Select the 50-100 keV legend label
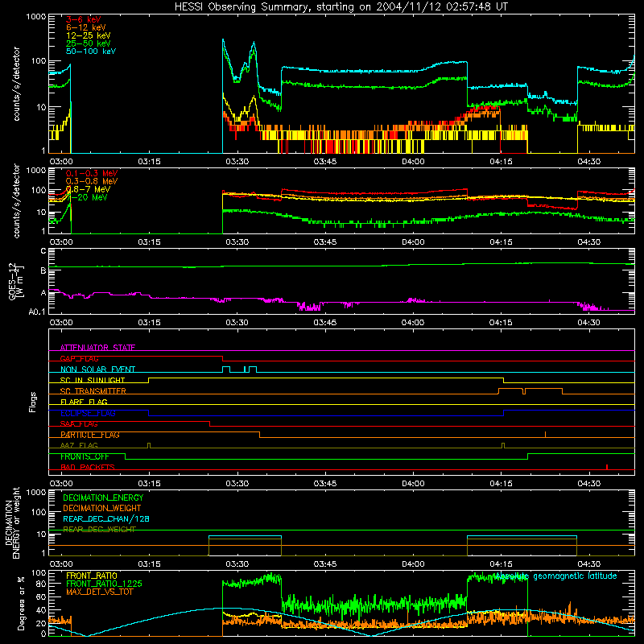 (x=91, y=52)
